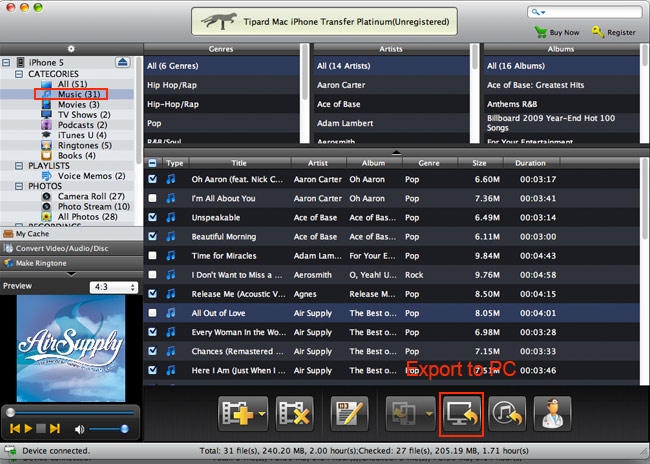This screenshot has height=464, width=650.
Task: Click the Register link
Action: tap(621, 32)
